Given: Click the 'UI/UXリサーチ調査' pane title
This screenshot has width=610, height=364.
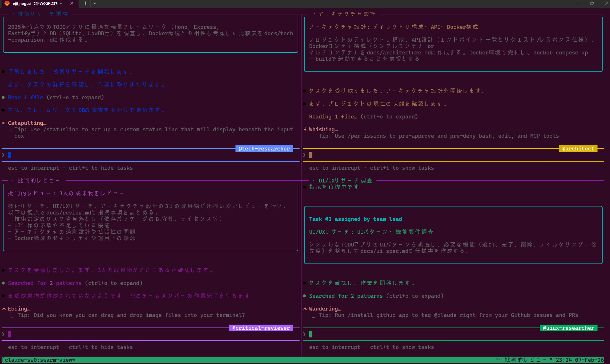Looking at the screenshot, I should pyautogui.click(x=345, y=181).
